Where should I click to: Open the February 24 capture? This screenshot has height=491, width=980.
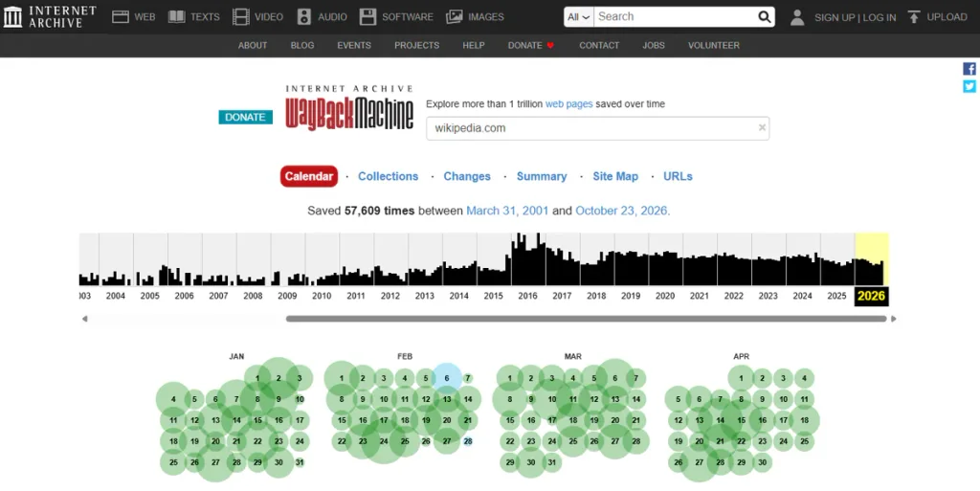pos(384,441)
